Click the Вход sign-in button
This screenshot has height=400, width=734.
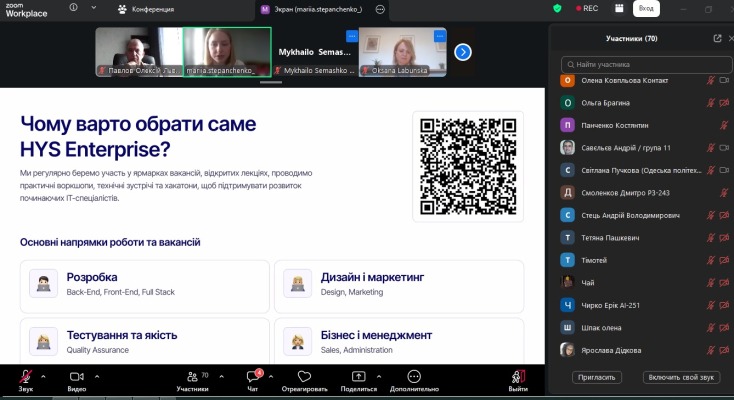(646, 8)
